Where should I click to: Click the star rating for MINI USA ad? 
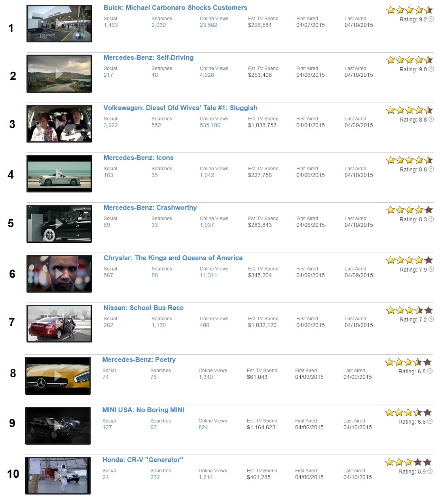click(408, 412)
